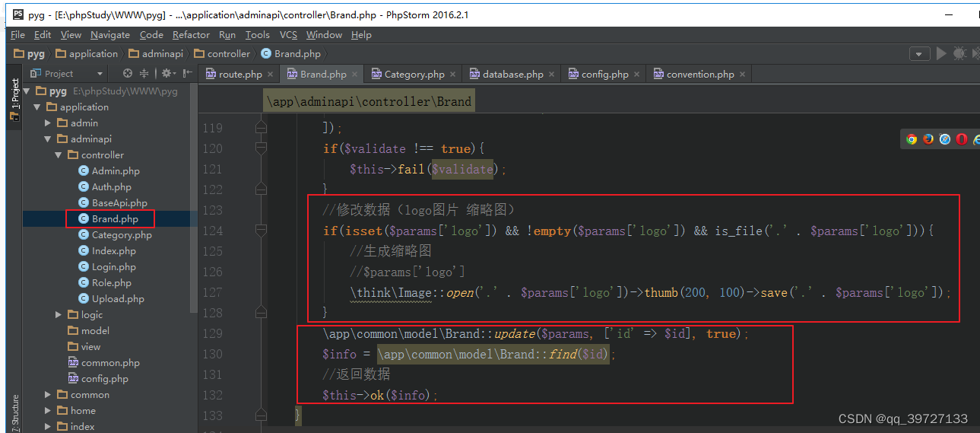Screen dimensions: 980x433
Task: Click the pyg breadcrumb in navigation bar
Action: (30, 54)
